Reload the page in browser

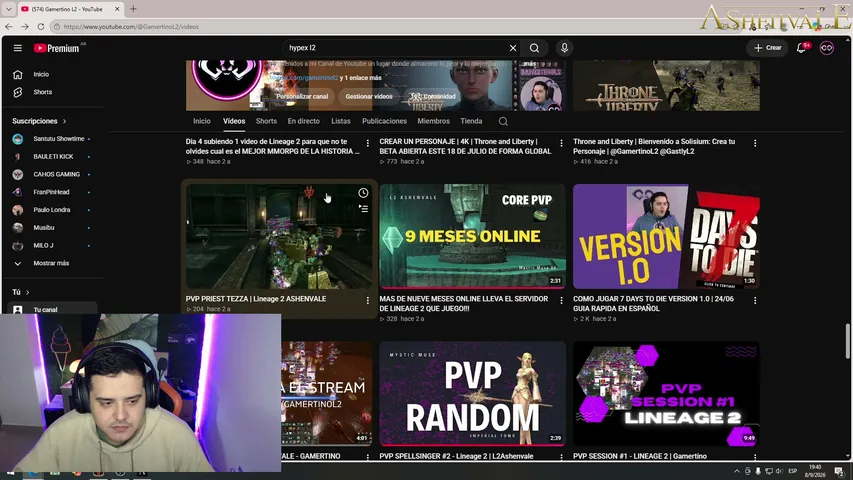[41, 26]
